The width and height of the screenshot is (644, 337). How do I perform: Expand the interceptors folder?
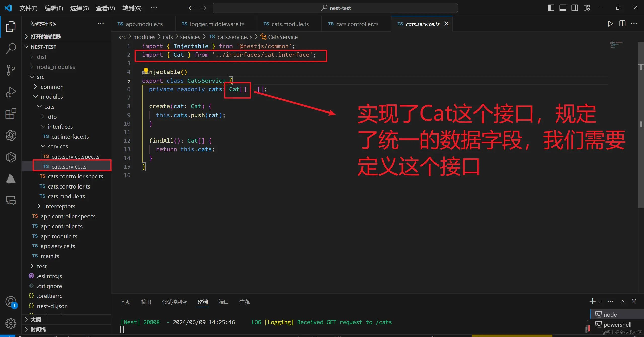(x=66, y=206)
